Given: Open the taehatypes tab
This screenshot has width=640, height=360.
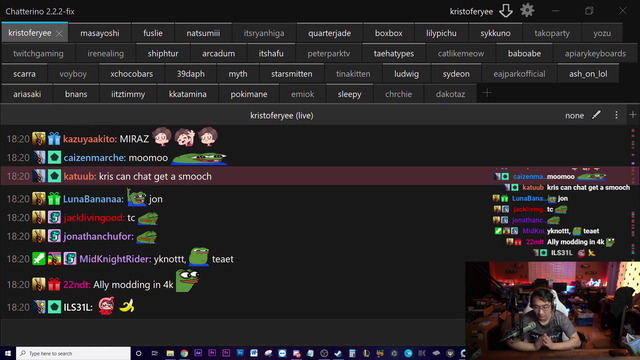Looking at the screenshot, I should coord(393,53).
